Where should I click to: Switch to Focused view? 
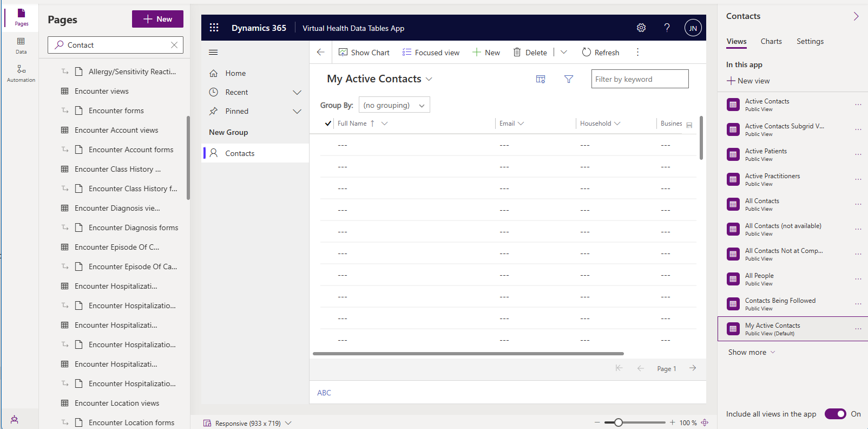coord(431,53)
